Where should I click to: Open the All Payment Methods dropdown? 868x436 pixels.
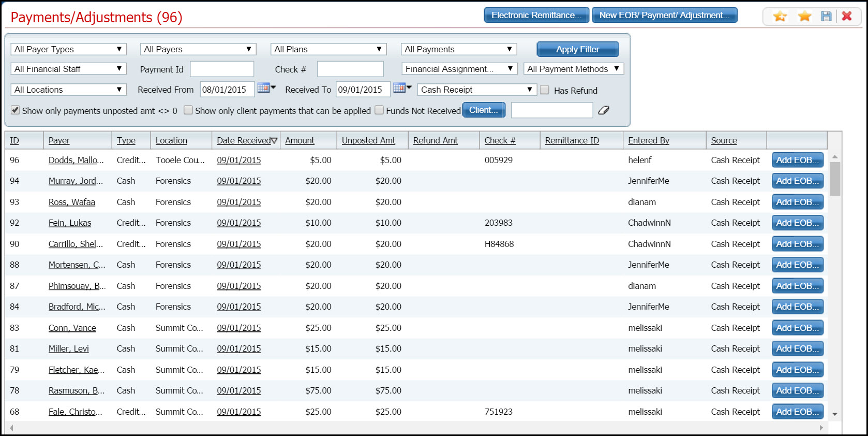573,69
